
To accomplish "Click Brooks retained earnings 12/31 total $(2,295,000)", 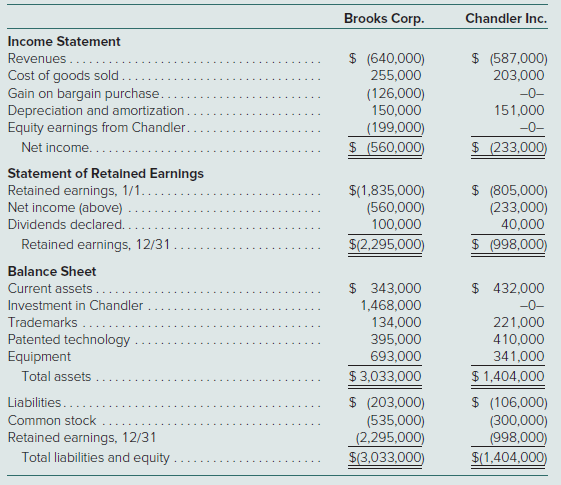I will 387,245.
